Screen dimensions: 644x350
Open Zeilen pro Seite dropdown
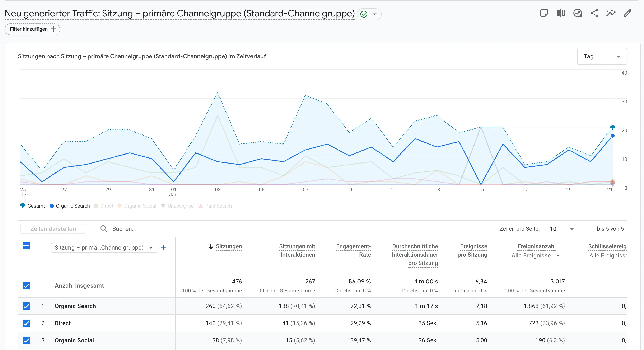coord(561,229)
